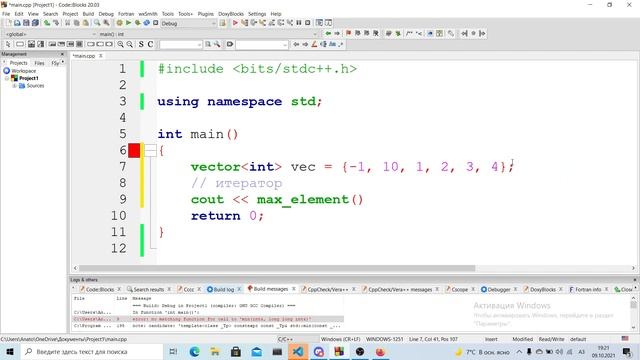This screenshot has width=640, height=360.
Task: Click the Zoom out icon
Action: [x=129, y=44]
